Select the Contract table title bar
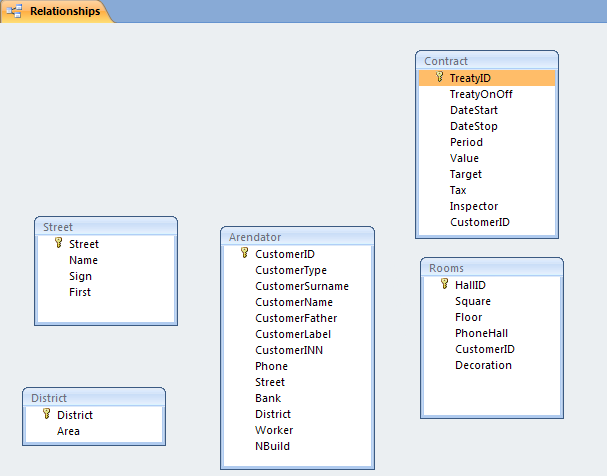Screen dimensions: 607x476 coord(486,61)
